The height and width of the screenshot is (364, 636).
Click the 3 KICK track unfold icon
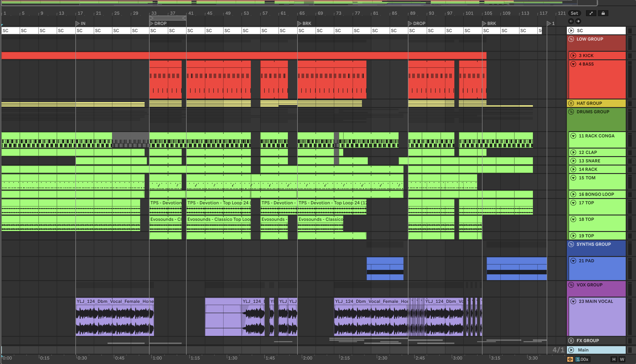click(573, 56)
